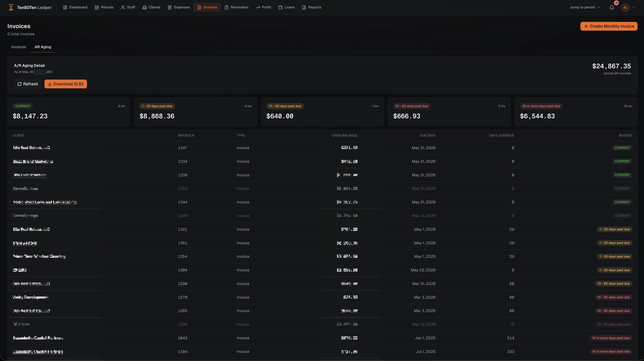The width and height of the screenshot is (644, 361).
Task: Select the Invoices nav item
Action: pyautogui.click(x=207, y=7)
